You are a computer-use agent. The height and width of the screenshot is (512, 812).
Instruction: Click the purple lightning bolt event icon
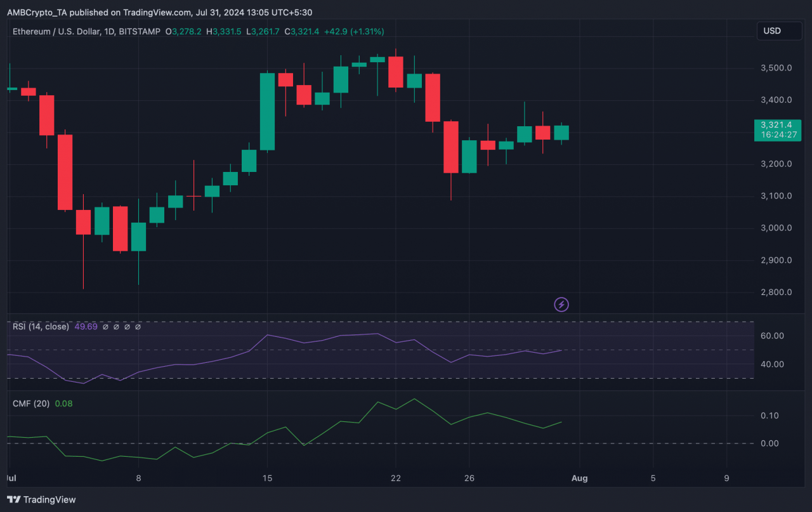coord(561,305)
